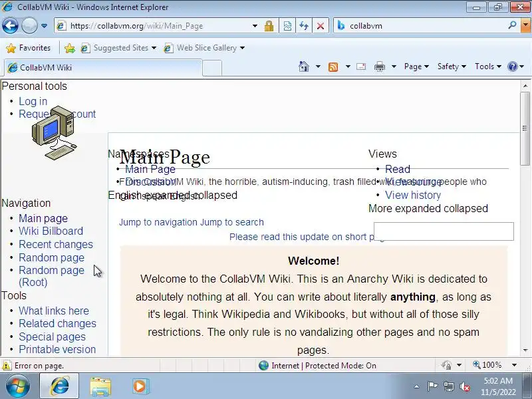Open a new blank tab

tap(212, 68)
